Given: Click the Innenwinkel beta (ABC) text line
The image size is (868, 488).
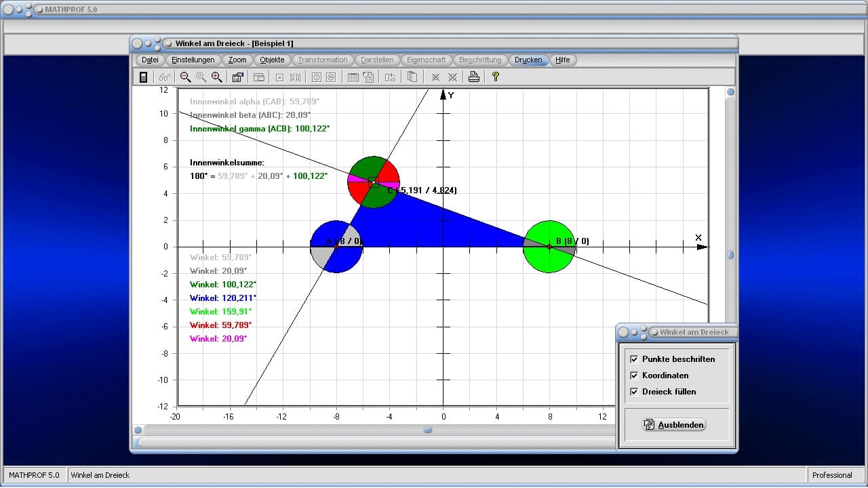Looking at the screenshot, I should tap(250, 115).
